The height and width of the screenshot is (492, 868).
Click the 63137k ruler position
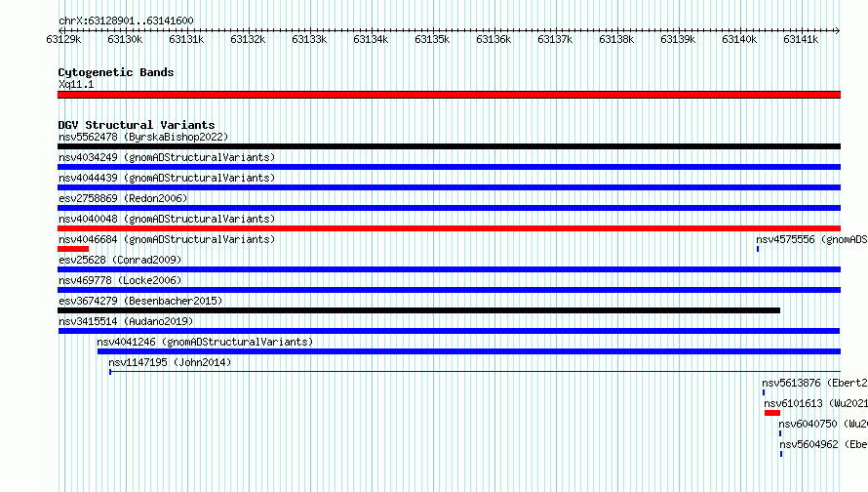(x=555, y=39)
